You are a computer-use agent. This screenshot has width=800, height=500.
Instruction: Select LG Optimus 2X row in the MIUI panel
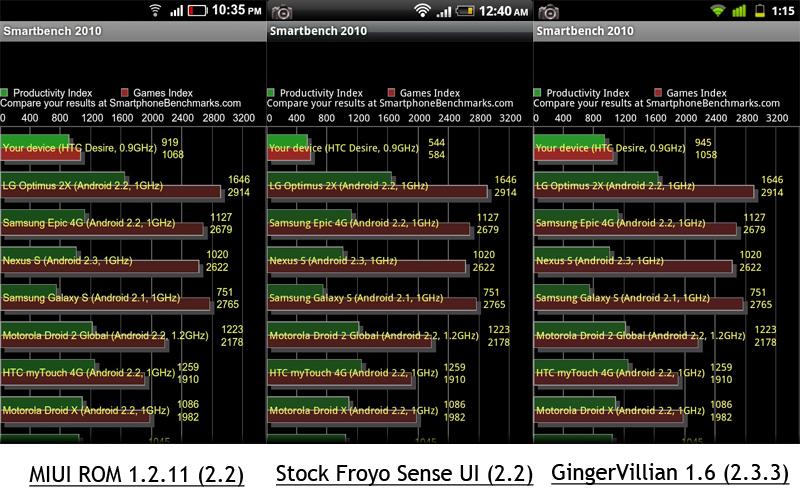tap(126, 186)
